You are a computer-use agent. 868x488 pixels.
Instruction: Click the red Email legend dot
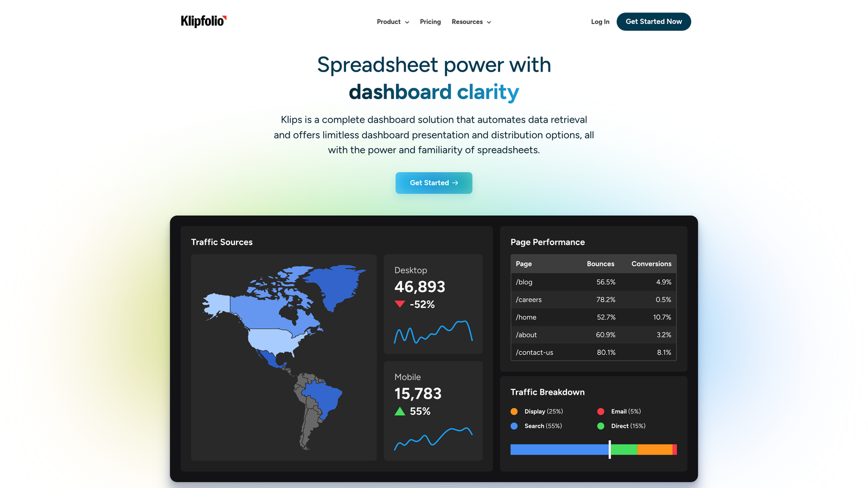coord(601,412)
